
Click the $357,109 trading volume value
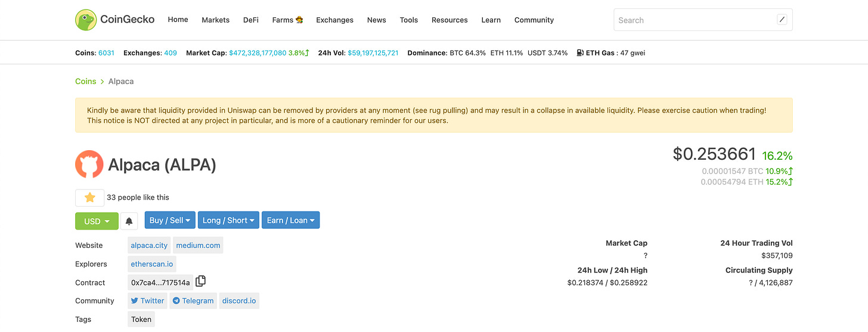[777, 256]
